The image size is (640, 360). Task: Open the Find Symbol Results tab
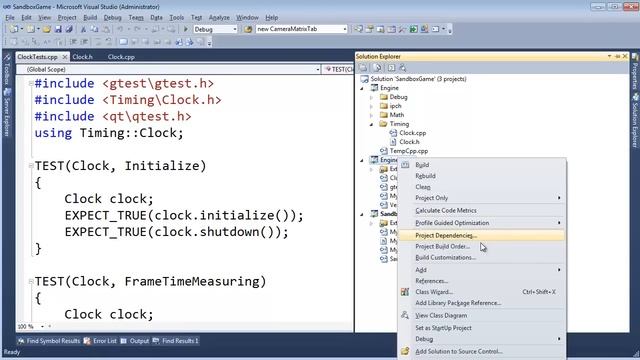point(49,341)
